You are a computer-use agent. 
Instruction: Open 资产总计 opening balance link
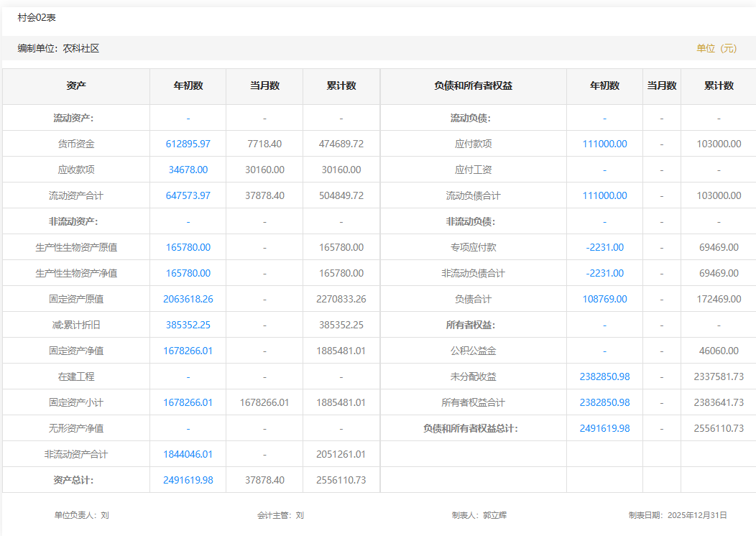[x=188, y=480]
